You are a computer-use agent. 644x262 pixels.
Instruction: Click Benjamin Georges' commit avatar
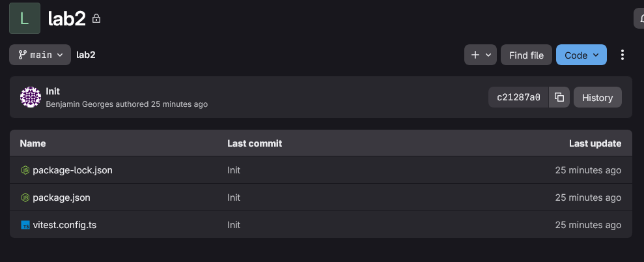(31, 97)
